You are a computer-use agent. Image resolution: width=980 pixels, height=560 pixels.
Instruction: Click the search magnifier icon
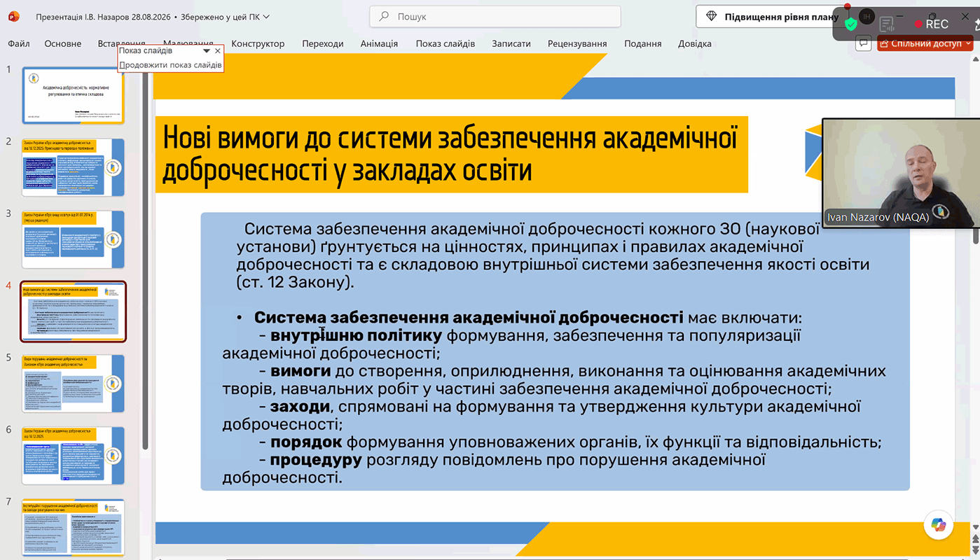pyautogui.click(x=384, y=16)
